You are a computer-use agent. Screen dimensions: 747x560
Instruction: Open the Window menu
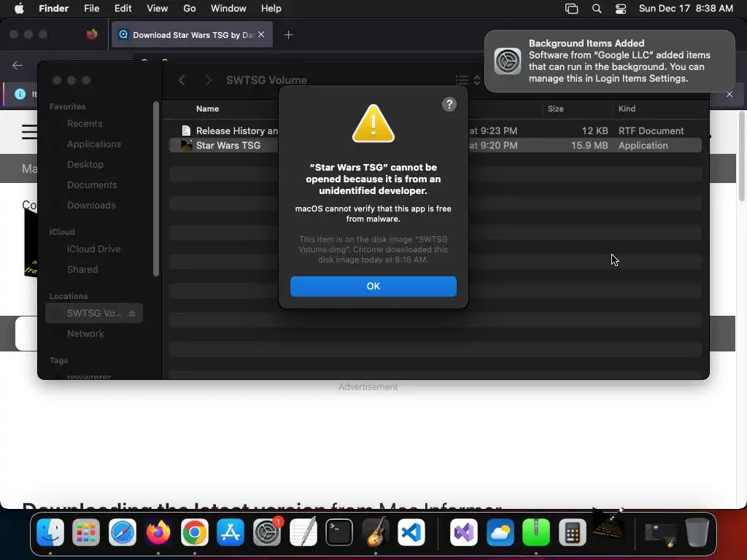[228, 9]
